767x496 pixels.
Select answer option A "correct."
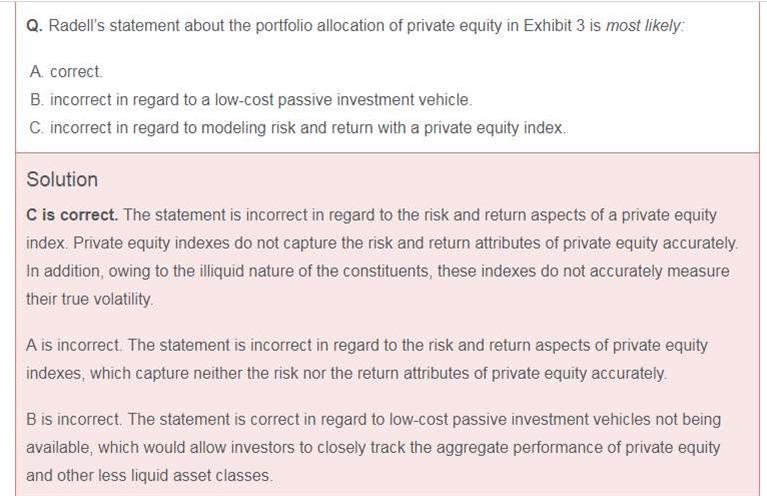click(x=76, y=72)
